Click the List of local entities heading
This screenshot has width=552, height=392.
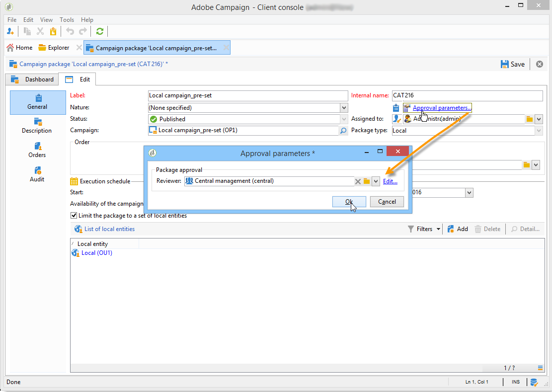[x=109, y=229]
